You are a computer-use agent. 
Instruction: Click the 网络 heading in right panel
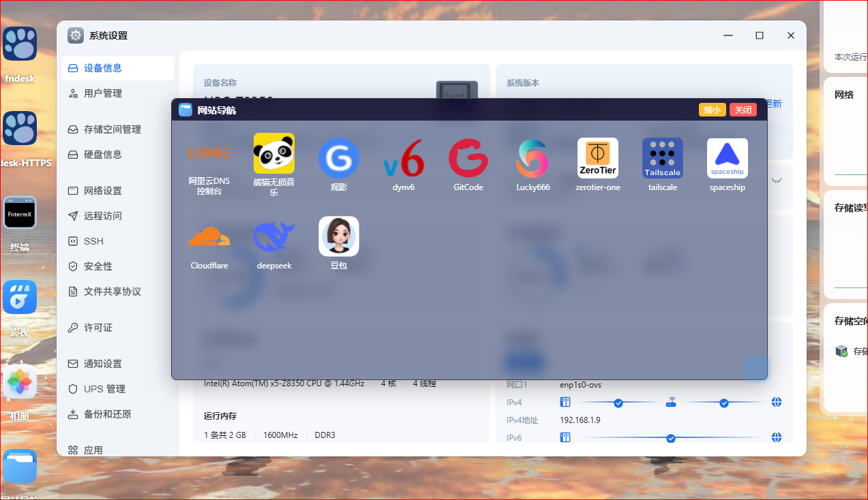point(844,95)
